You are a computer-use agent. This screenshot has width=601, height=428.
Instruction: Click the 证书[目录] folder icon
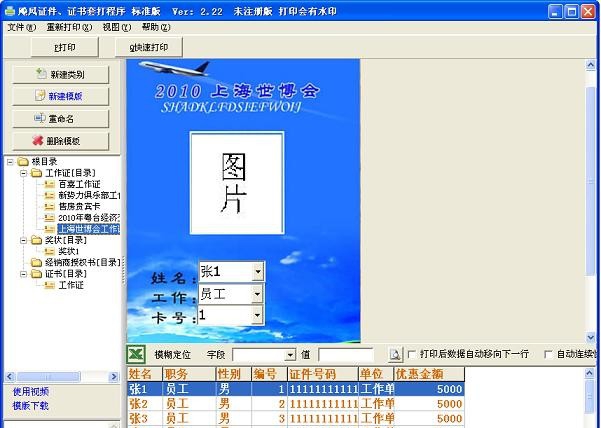pyautogui.click(x=36, y=274)
